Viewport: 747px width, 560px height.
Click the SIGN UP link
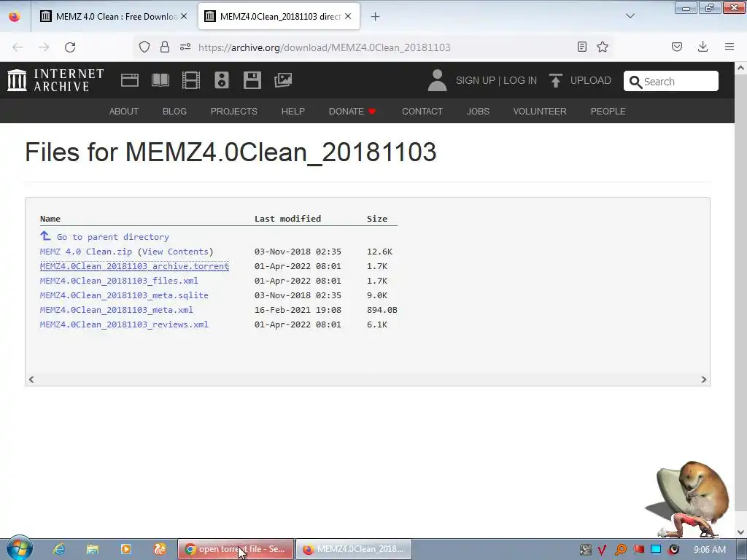point(476,80)
